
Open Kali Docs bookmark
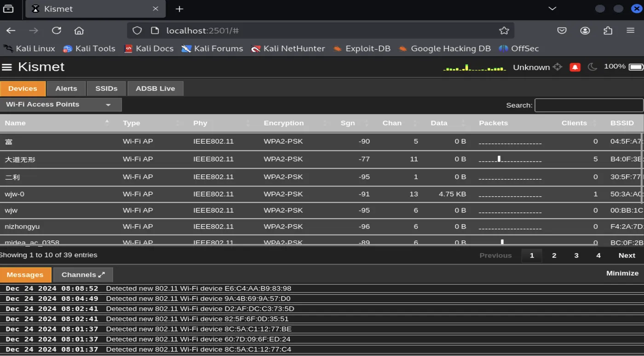point(149,48)
